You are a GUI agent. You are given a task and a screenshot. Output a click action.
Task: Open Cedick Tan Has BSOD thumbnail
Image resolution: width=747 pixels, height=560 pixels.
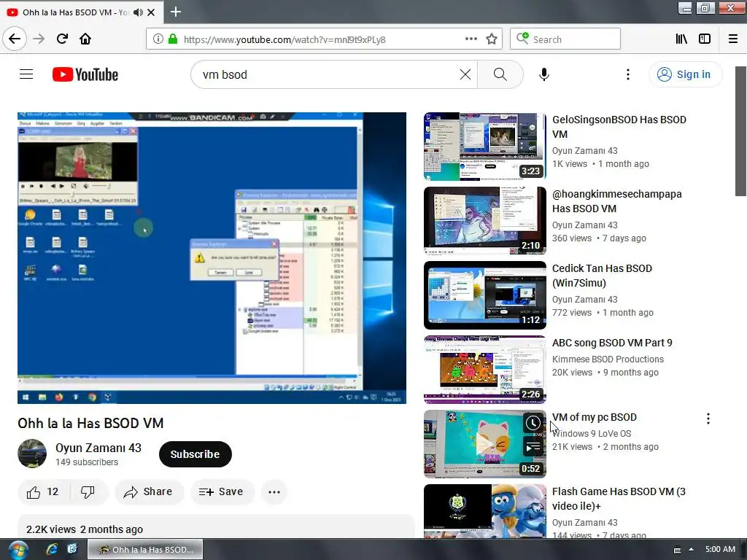point(485,295)
